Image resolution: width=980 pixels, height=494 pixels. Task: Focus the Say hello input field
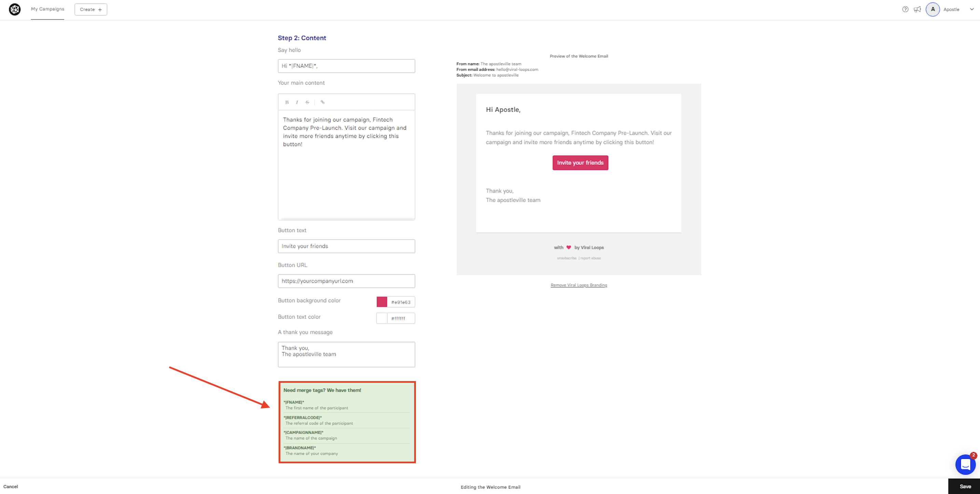tap(346, 66)
